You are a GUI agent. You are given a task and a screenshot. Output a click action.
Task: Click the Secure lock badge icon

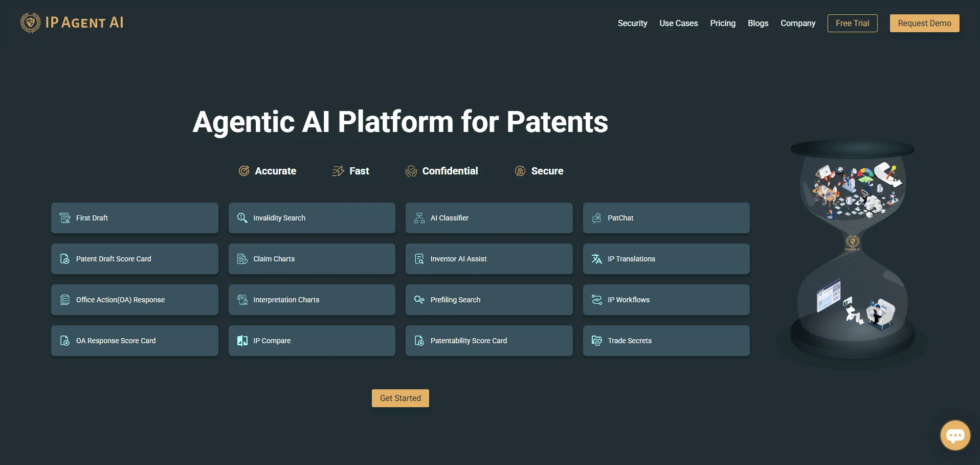click(520, 171)
